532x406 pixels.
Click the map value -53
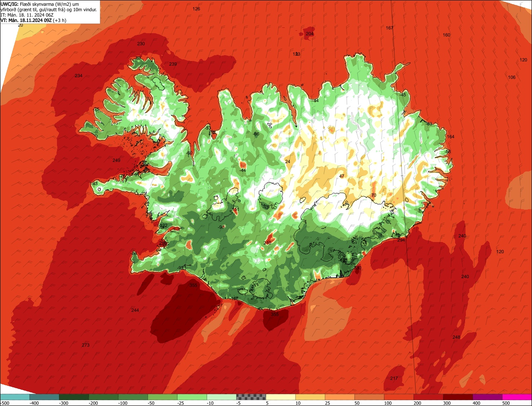[208, 128]
